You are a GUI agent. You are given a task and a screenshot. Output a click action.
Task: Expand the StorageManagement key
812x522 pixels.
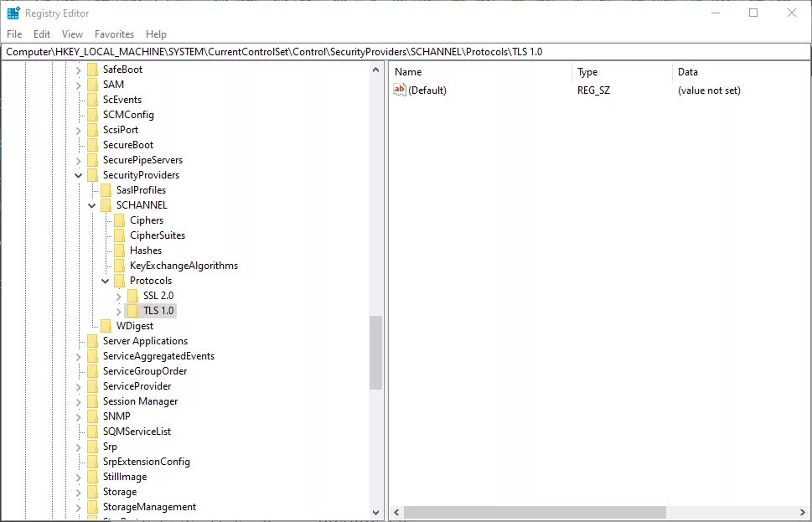point(78,508)
